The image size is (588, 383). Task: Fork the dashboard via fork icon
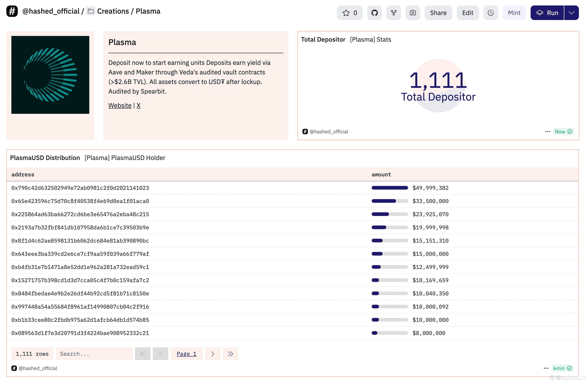[x=394, y=13]
